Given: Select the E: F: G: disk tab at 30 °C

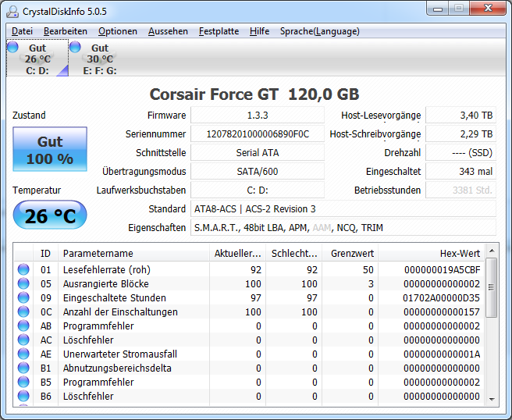Looking at the screenshot, I should click(x=100, y=58).
